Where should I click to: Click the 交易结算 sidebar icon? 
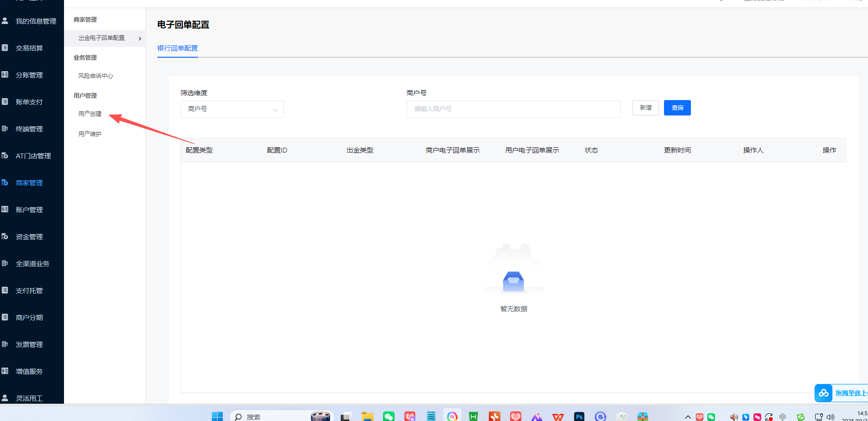click(x=5, y=48)
